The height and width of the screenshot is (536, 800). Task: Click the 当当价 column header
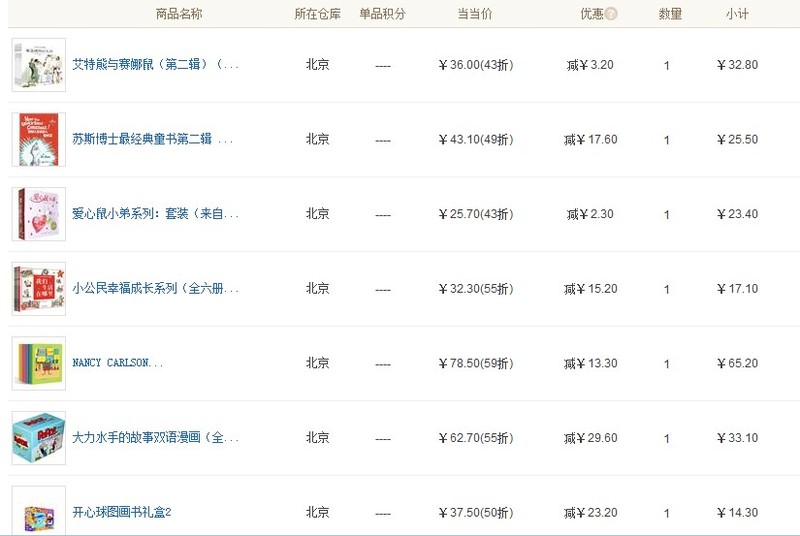click(475, 14)
